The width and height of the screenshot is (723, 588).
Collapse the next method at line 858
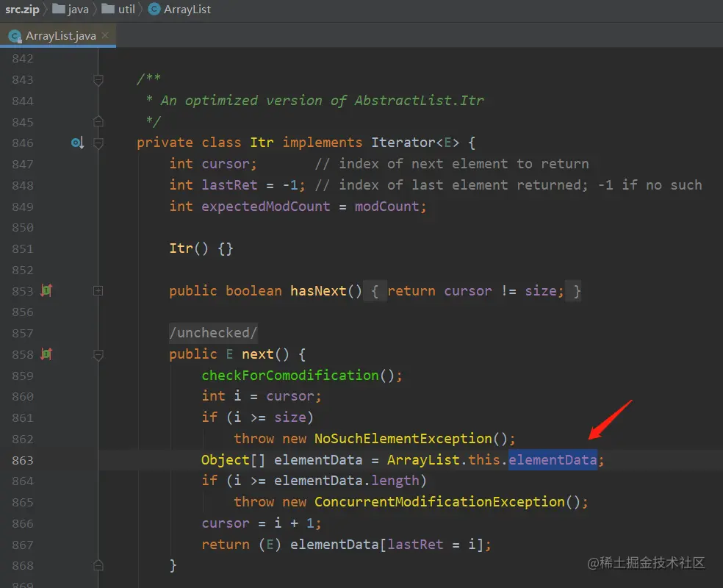pyautogui.click(x=98, y=355)
